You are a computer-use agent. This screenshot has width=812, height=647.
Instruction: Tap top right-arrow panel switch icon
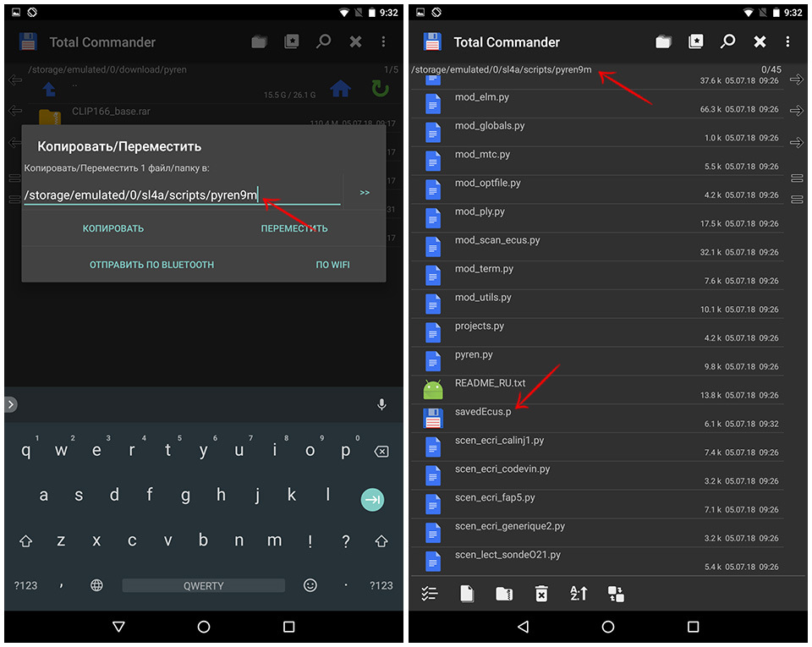click(x=797, y=80)
